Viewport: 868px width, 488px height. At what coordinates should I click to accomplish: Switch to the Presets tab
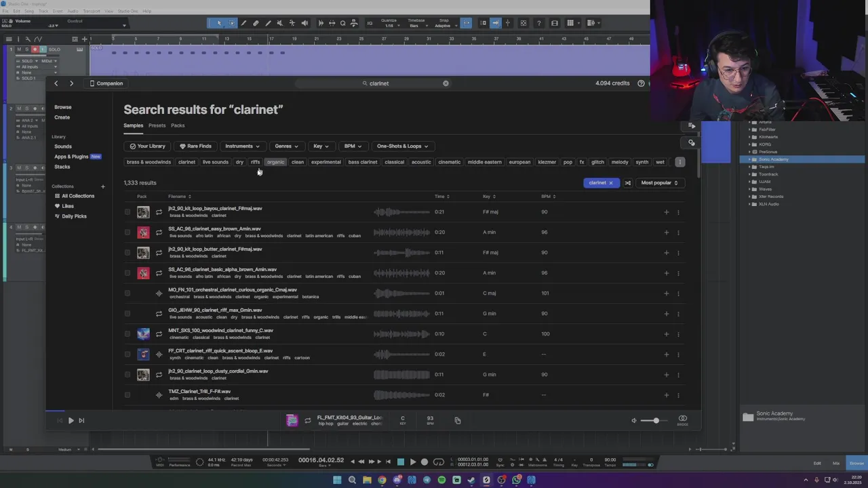[157, 125]
